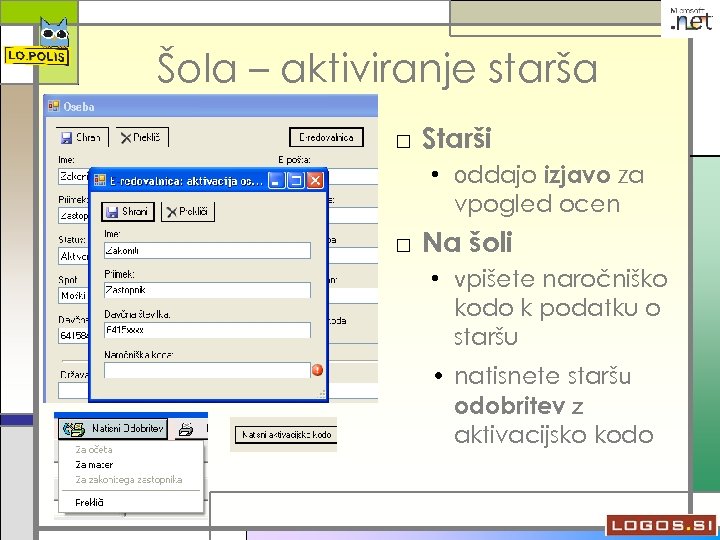The height and width of the screenshot is (540, 720).
Task: Open E-redovalnica button in Oseba window
Action: click(x=326, y=137)
